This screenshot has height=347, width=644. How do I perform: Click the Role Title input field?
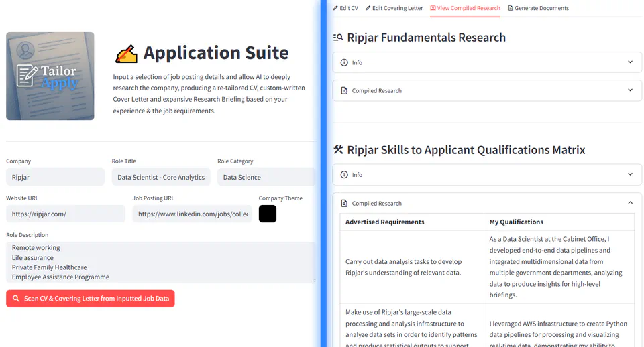click(161, 177)
